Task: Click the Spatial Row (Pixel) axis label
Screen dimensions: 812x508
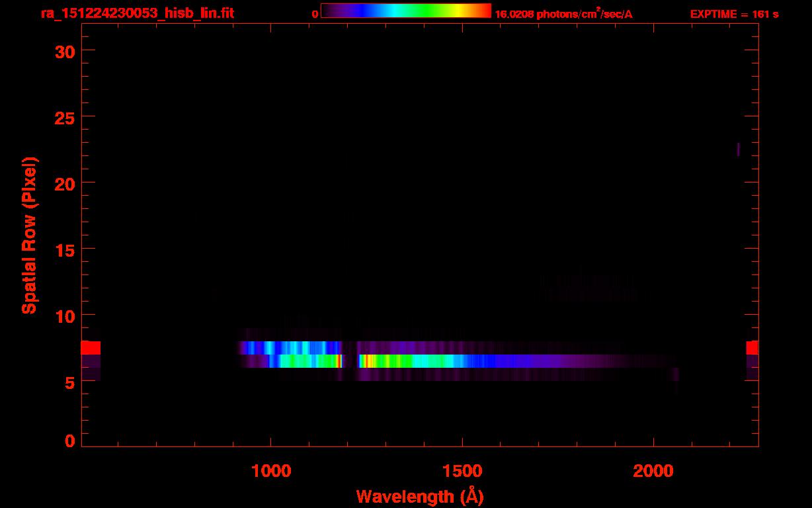Action: click(x=29, y=235)
